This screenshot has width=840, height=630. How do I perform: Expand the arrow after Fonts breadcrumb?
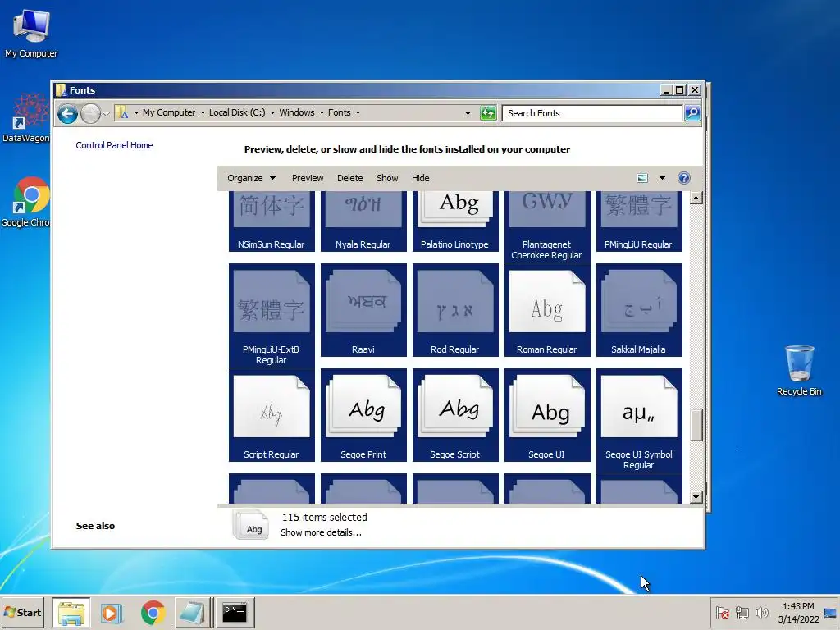[x=358, y=113]
